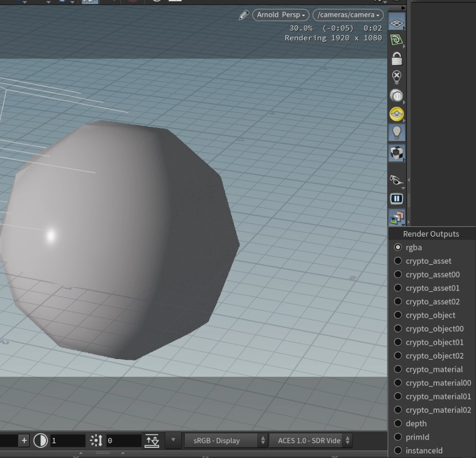
Task: Click the headlight sphere icon
Action: tap(396, 95)
